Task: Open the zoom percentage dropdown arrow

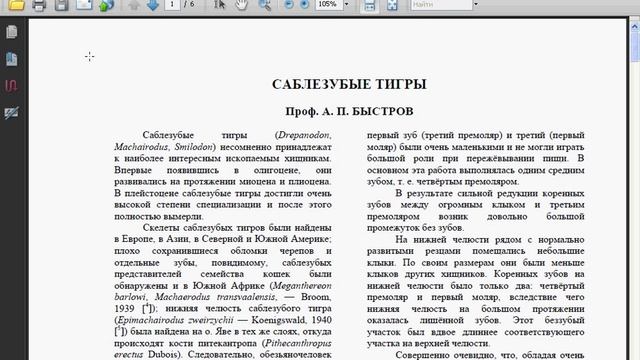Action: click(x=347, y=4)
